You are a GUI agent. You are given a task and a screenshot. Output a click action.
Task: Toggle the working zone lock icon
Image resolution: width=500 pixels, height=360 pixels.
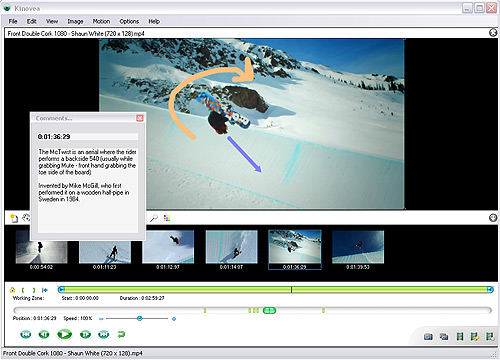[x=13, y=290]
